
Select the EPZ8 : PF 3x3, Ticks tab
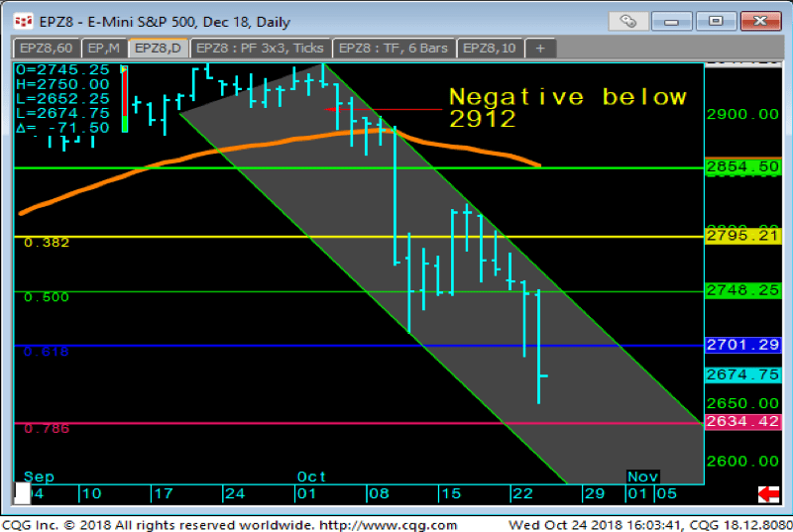click(x=261, y=48)
